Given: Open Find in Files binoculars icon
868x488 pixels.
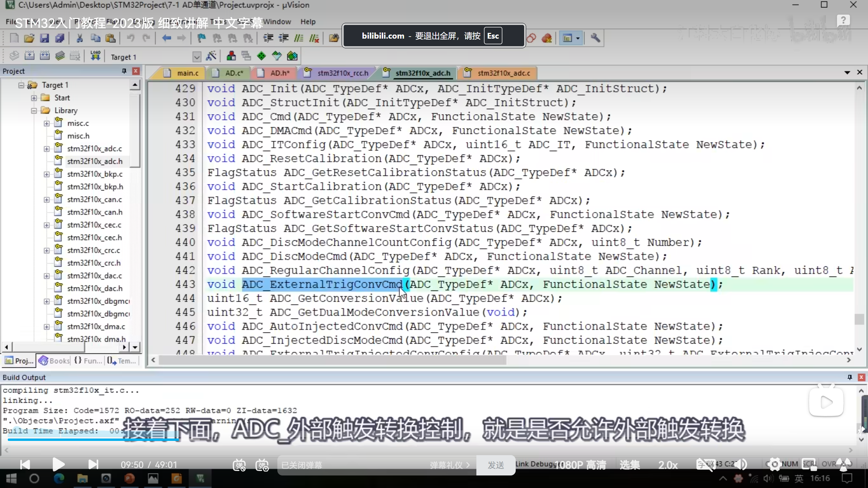Looking at the screenshot, I should coord(334,38).
